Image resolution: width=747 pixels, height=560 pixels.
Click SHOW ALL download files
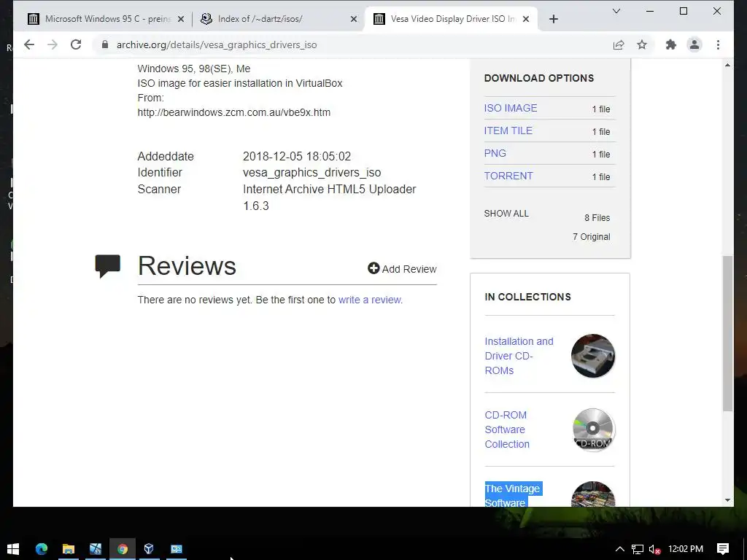click(x=506, y=214)
